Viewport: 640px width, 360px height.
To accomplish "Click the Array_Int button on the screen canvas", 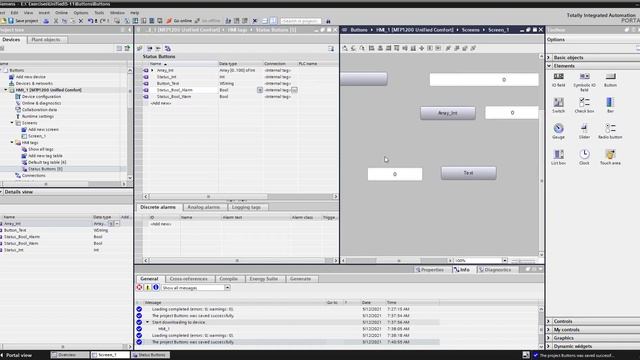I will pyautogui.click(x=448, y=113).
